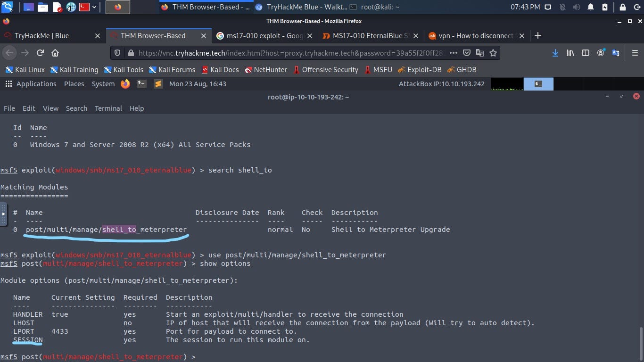Bookmark this page with star
The image size is (644, 362).
click(493, 53)
